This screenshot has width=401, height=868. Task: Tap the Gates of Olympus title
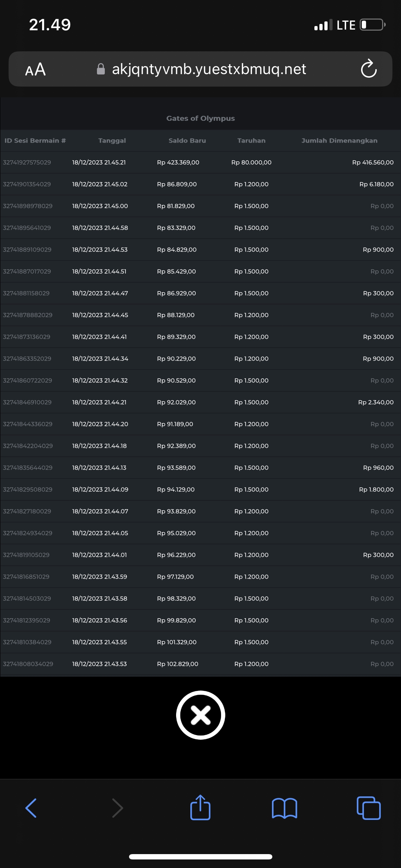coord(200,118)
